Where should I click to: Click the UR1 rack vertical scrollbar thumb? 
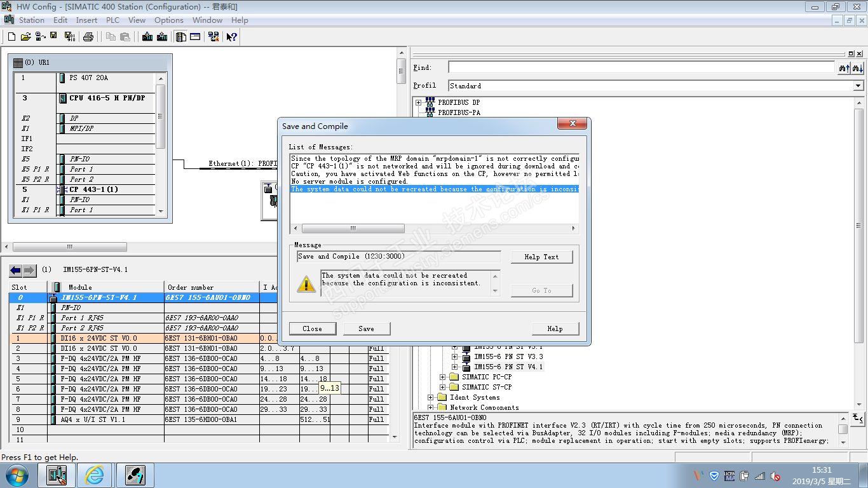click(x=161, y=116)
